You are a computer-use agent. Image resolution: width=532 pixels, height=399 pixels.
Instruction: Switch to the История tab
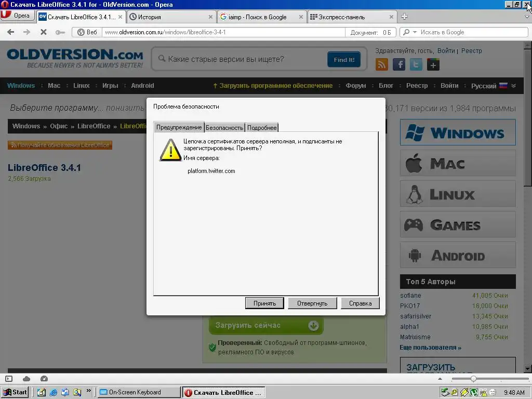coord(171,17)
